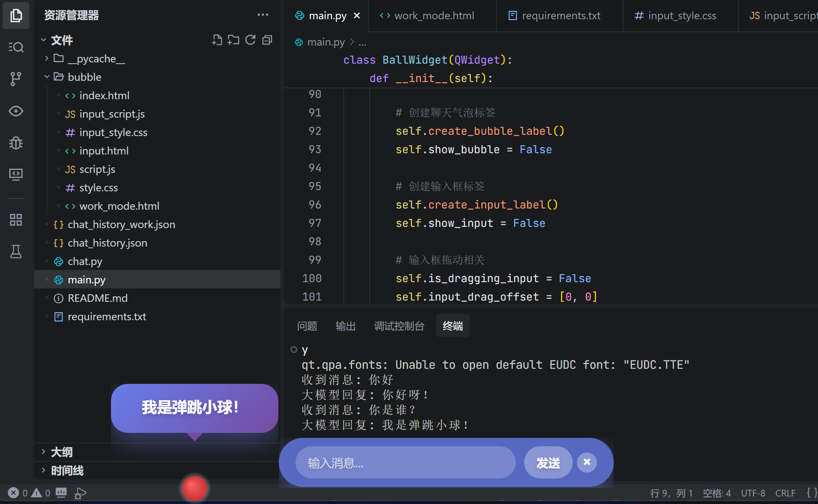Image resolution: width=818 pixels, height=504 pixels.
Task: Click the CRLF line ending indicator
Action: [x=785, y=493]
